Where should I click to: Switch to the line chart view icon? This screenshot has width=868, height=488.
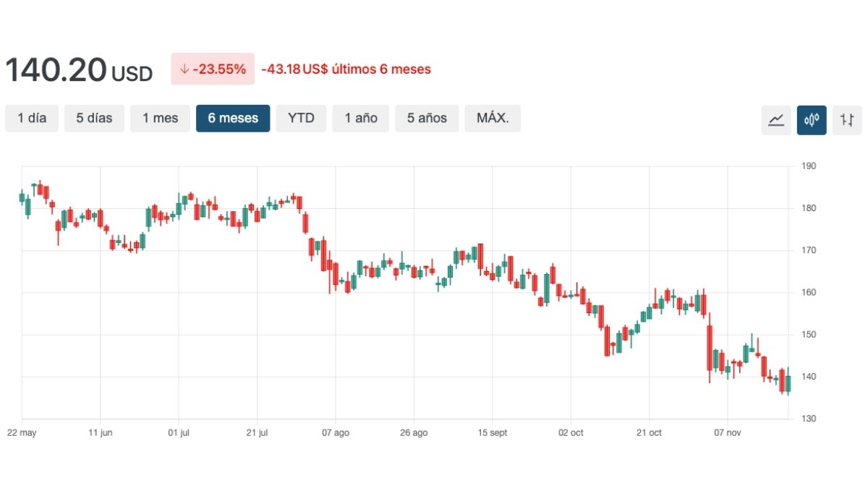click(x=776, y=120)
